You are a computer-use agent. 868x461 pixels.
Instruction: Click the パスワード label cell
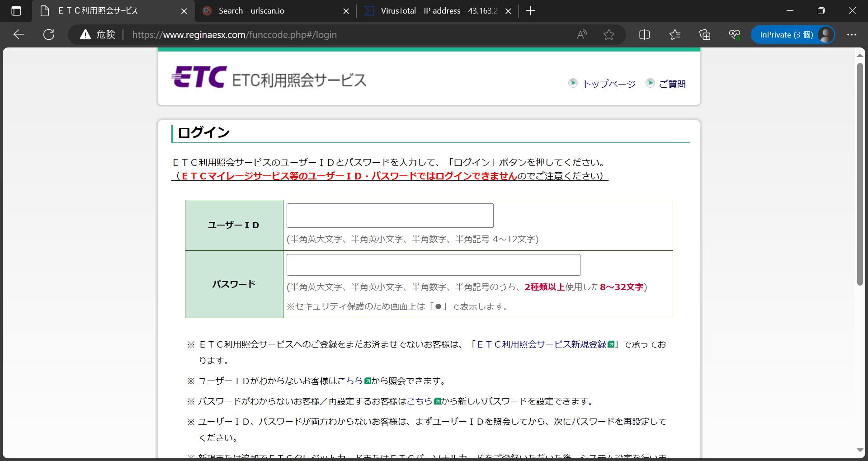pyautogui.click(x=234, y=284)
